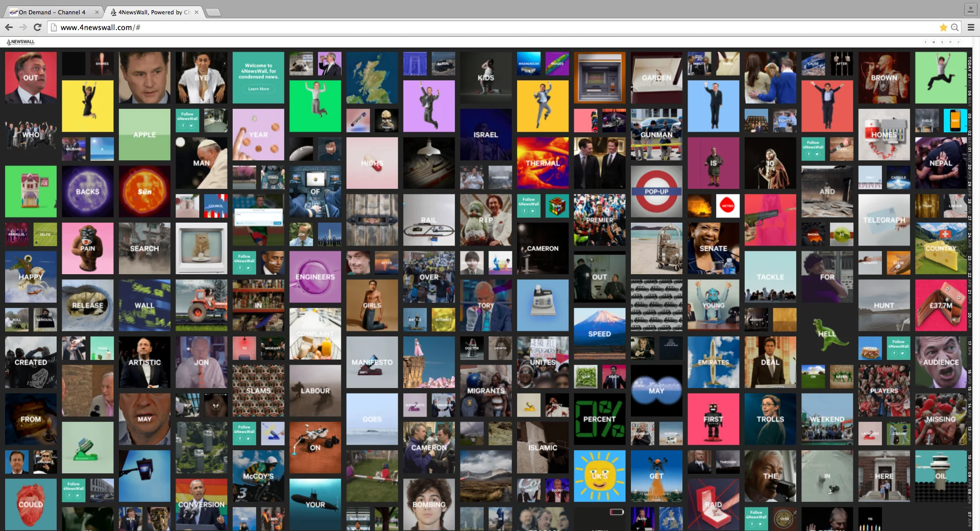Open the THERMAL news tile
The width and height of the screenshot is (980, 531).
click(x=543, y=163)
